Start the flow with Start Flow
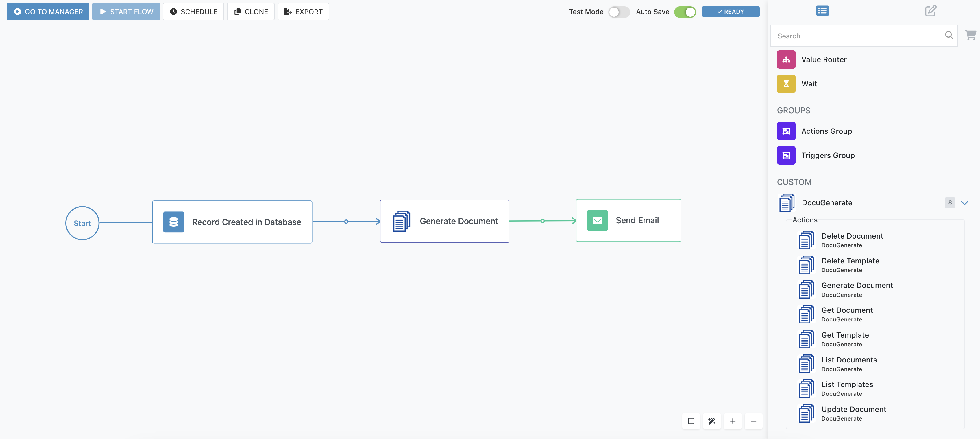The image size is (980, 439). click(x=126, y=11)
